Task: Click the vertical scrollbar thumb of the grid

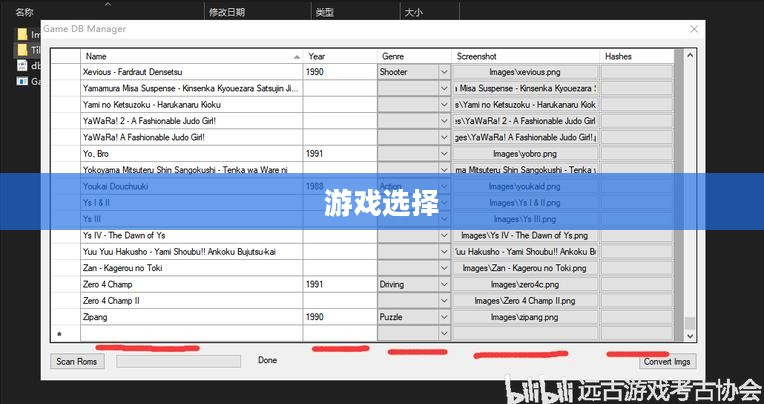Action: tap(689, 324)
